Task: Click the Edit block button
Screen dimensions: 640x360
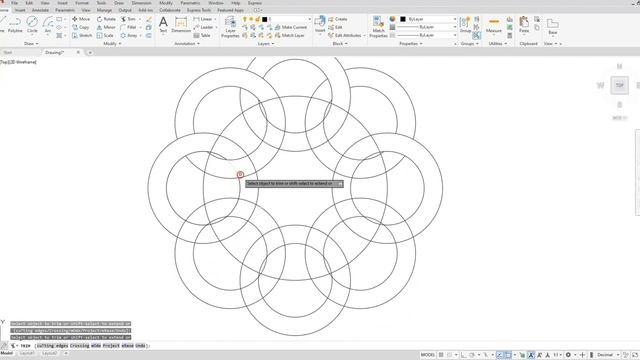Action: pyautogui.click(x=336, y=27)
